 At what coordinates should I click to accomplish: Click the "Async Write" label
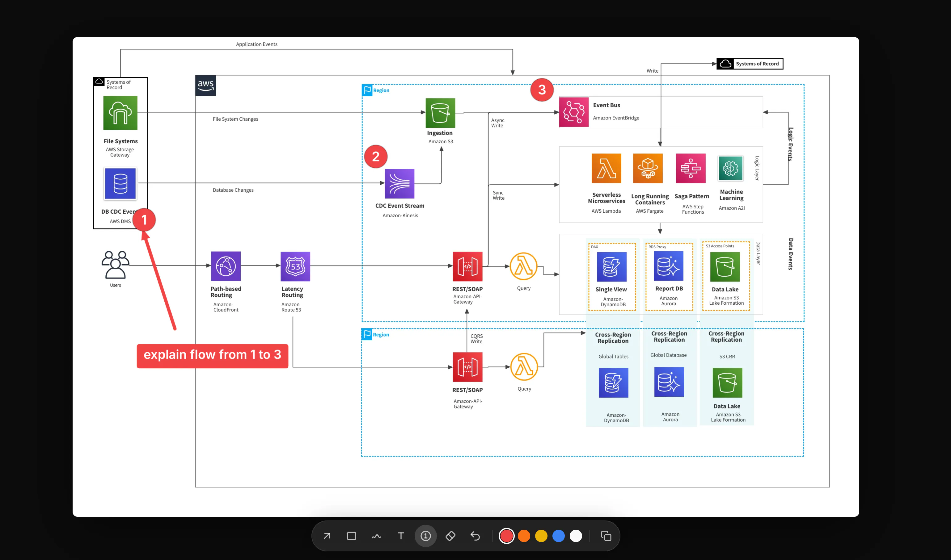coord(498,123)
